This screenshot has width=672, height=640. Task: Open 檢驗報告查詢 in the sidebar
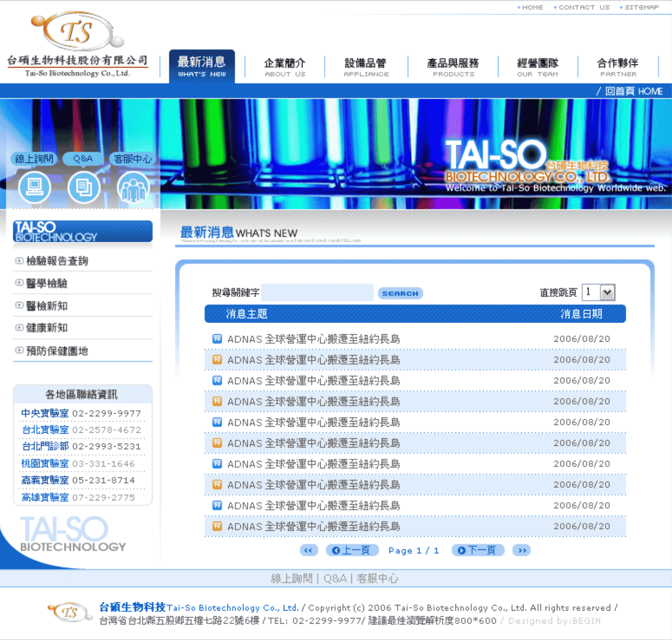pyautogui.click(x=57, y=261)
